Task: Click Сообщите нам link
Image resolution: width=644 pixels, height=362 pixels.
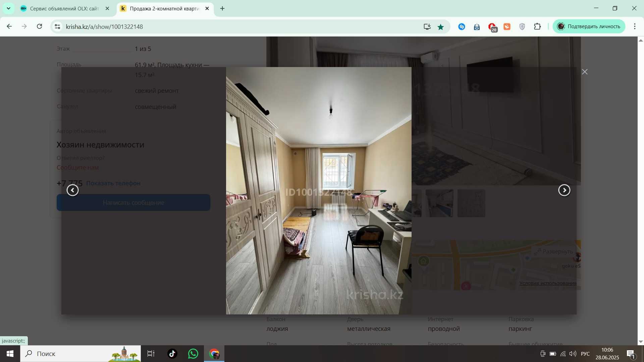Action: pyautogui.click(x=77, y=168)
